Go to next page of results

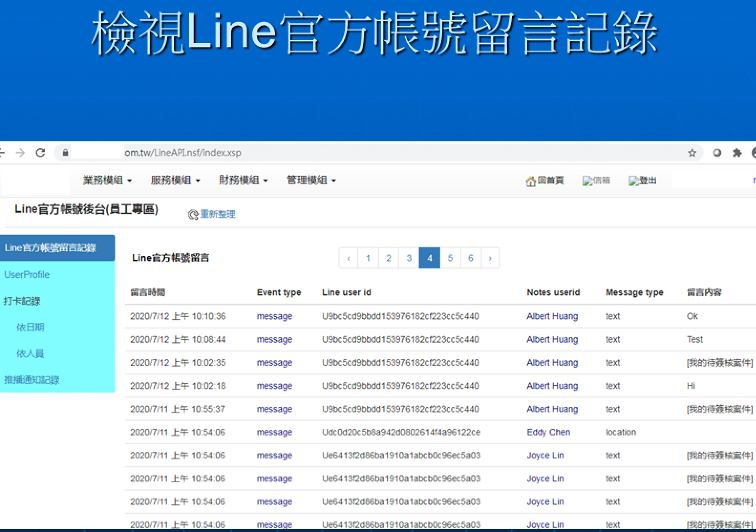pos(490,258)
